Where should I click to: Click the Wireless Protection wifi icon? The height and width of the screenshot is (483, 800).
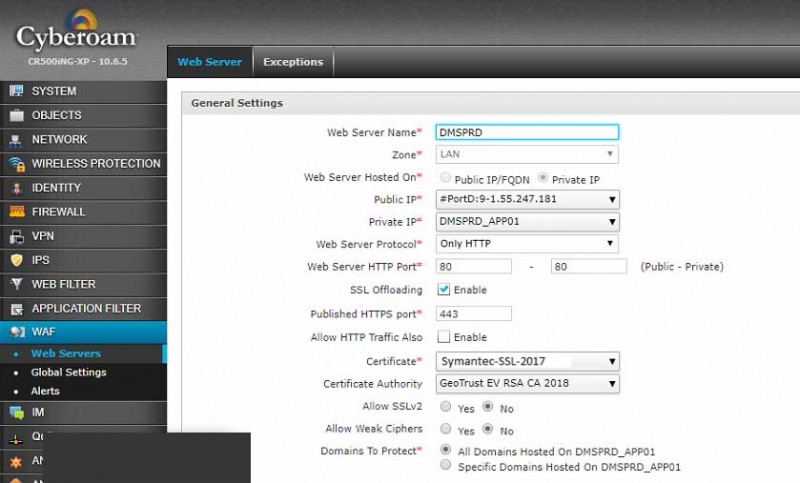[16, 164]
